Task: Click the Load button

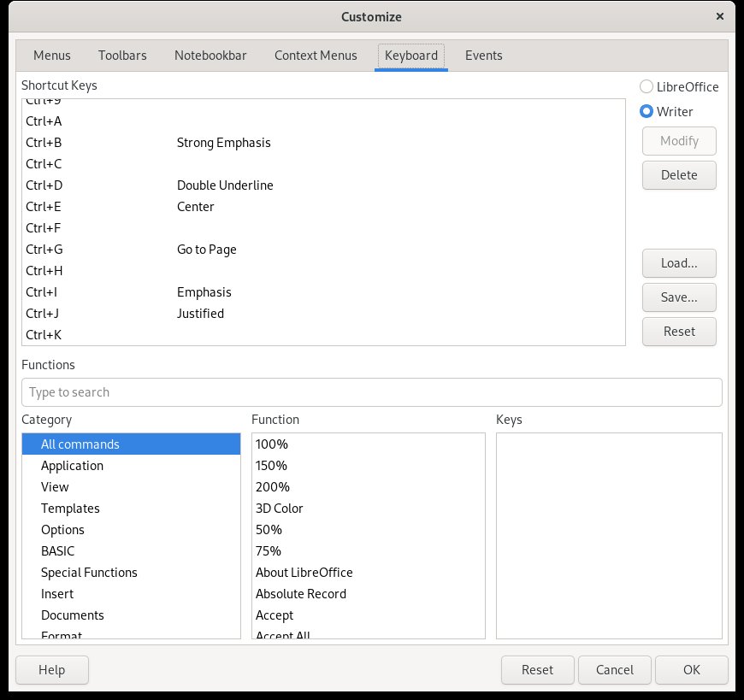Action: pyautogui.click(x=679, y=263)
